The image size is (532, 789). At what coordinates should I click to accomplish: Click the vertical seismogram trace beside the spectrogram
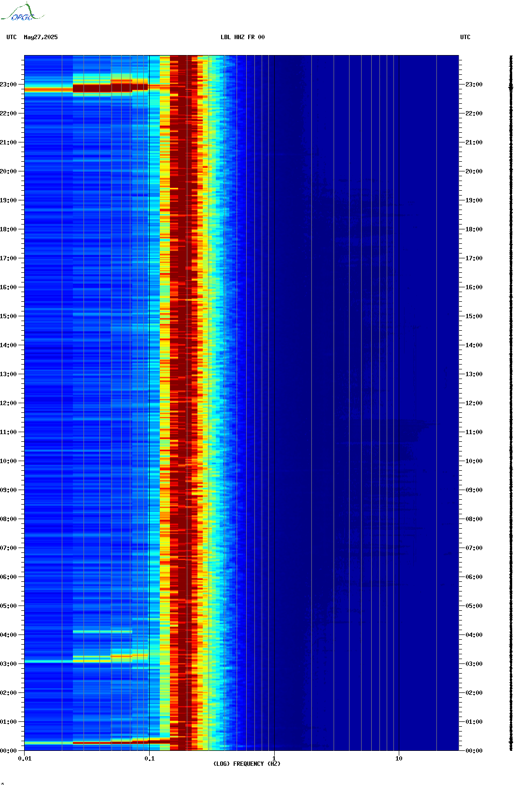[x=511, y=403]
